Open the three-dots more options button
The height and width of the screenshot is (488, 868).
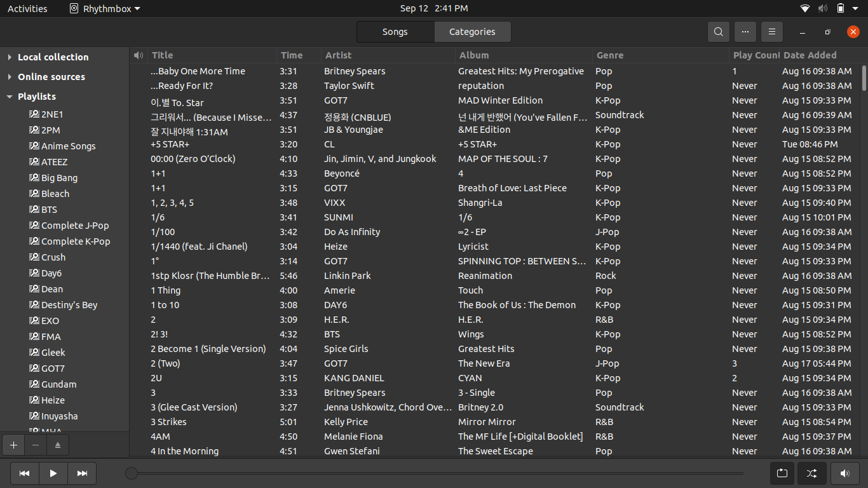click(x=745, y=32)
